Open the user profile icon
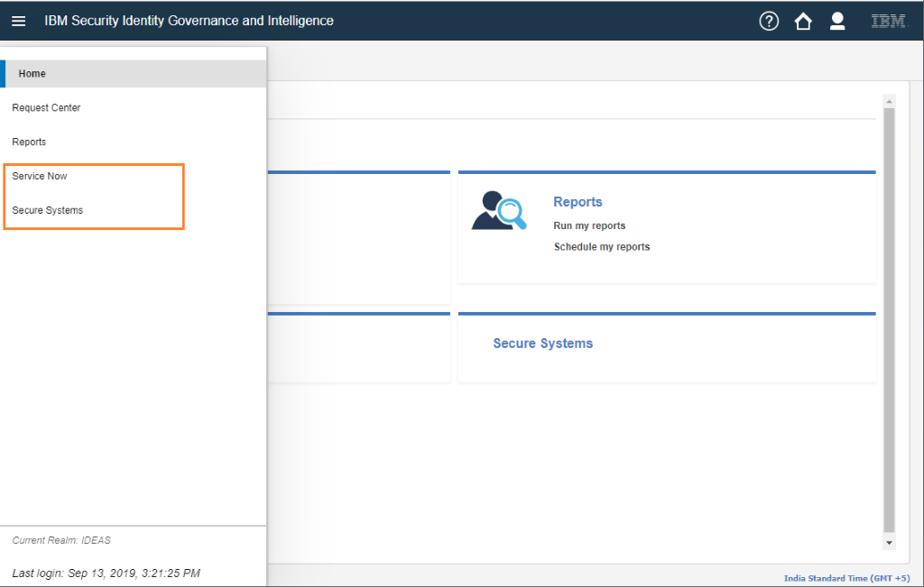924x587 pixels. [836, 22]
